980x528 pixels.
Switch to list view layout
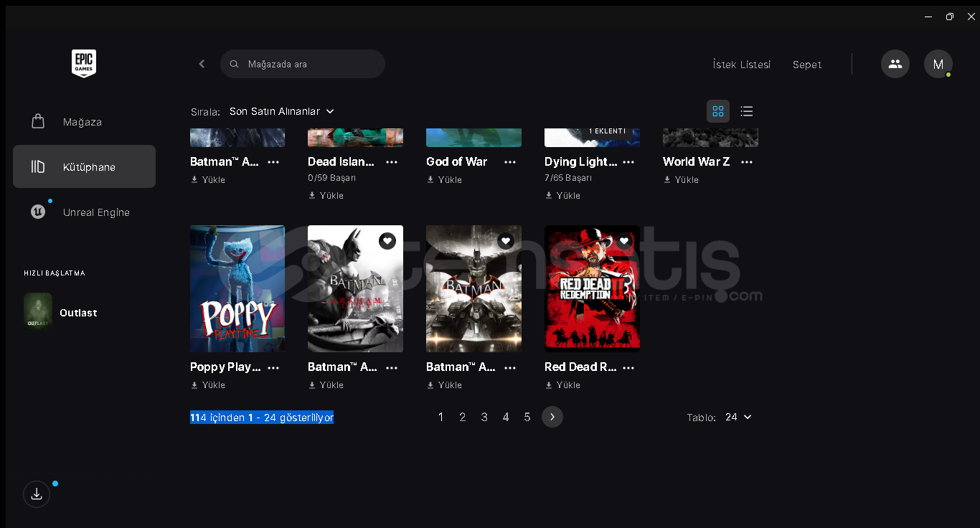[747, 111]
